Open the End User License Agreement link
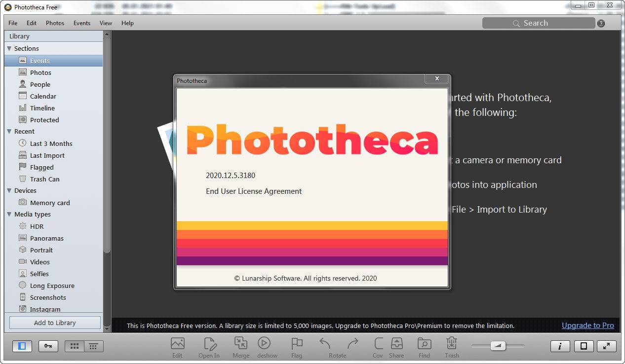Image resolution: width=625 pixels, height=364 pixels. pos(254,191)
